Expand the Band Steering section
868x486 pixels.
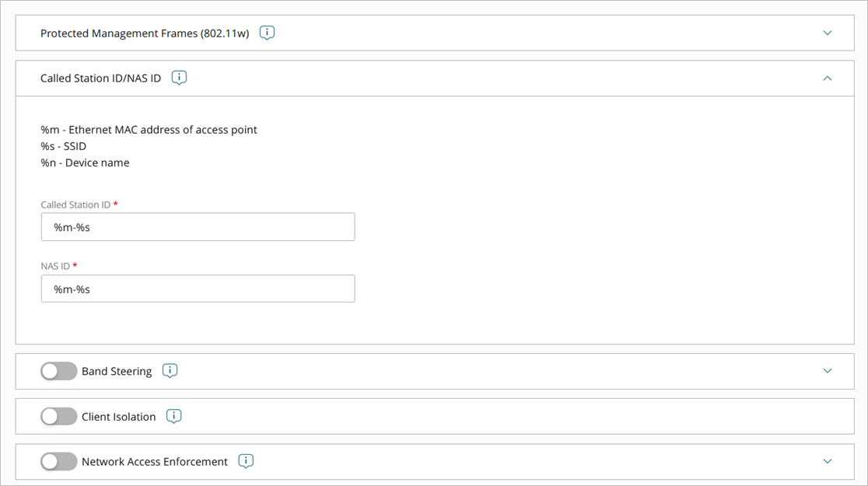(x=828, y=371)
